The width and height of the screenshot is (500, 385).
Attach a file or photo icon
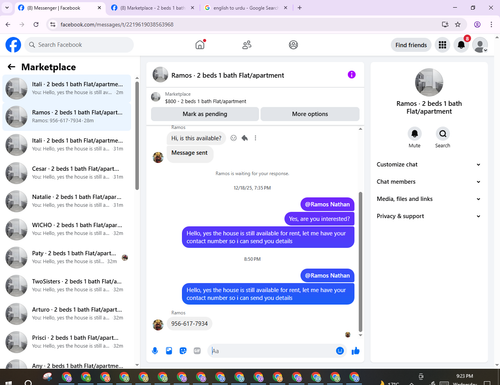point(169,351)
